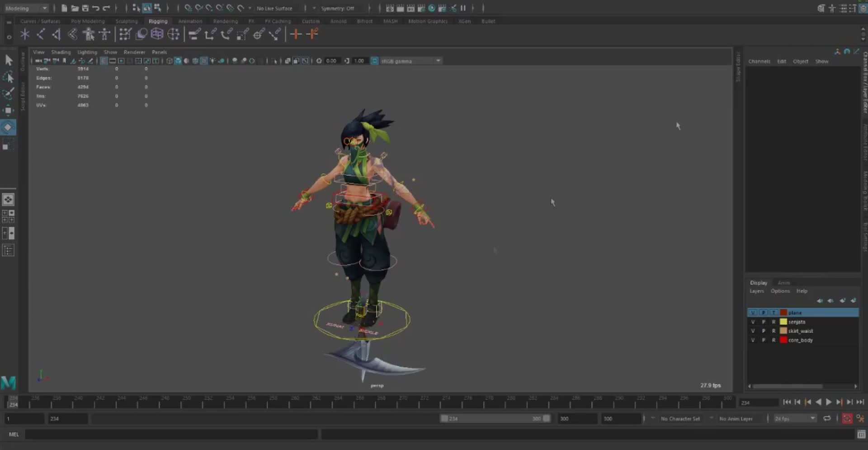Open the sRGB gamma view transform dropdown
The width and height of the screenshot is (868, 450).
(410, 61)
